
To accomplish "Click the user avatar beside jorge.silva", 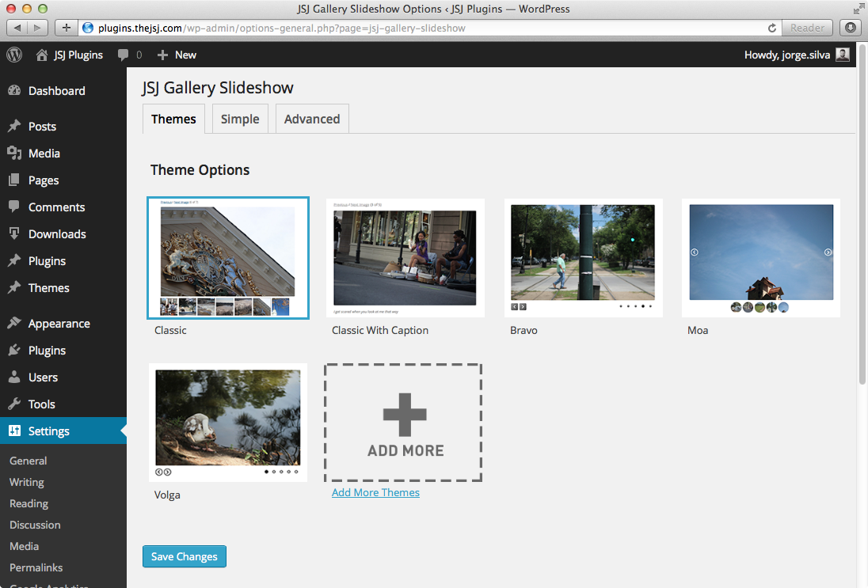I will tap(842, 55).
